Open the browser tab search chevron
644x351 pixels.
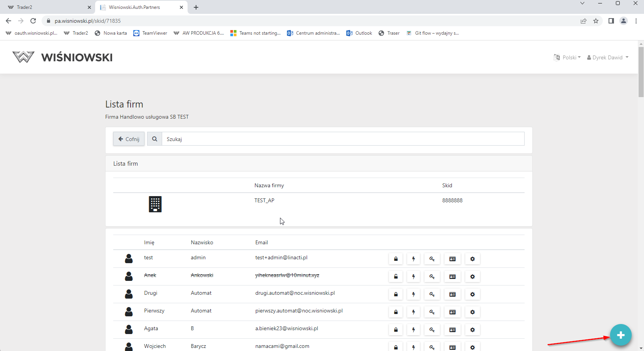[x=582, y=3]
